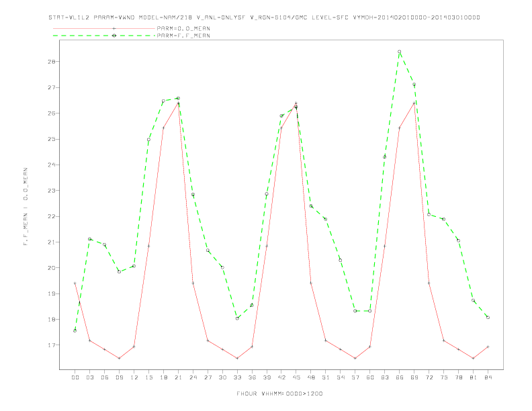Click the vertical axis title F.F_MEAN | O.O_MEAN

pos(26,207)
